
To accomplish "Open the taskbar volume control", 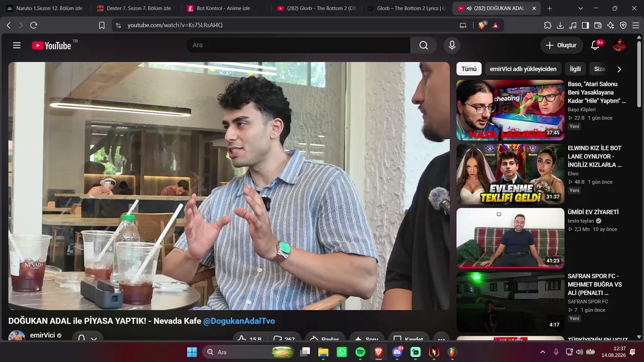I will click(x=579, y=352).
